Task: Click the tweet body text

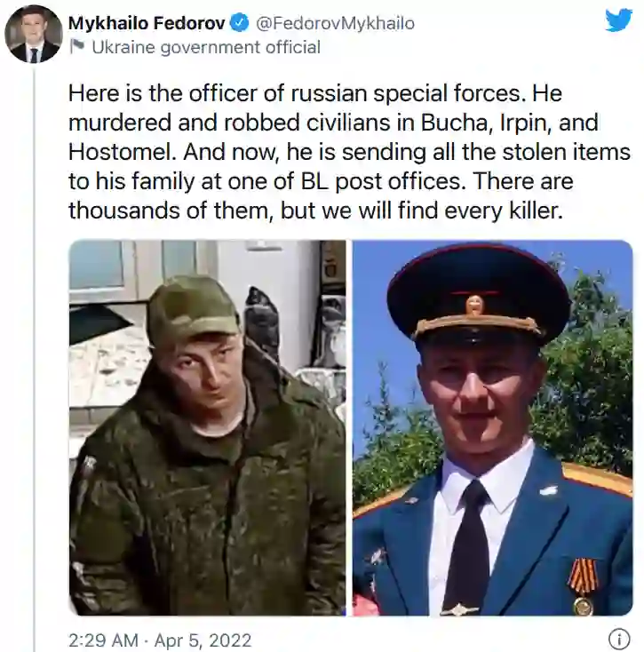Action: (349, 152)
